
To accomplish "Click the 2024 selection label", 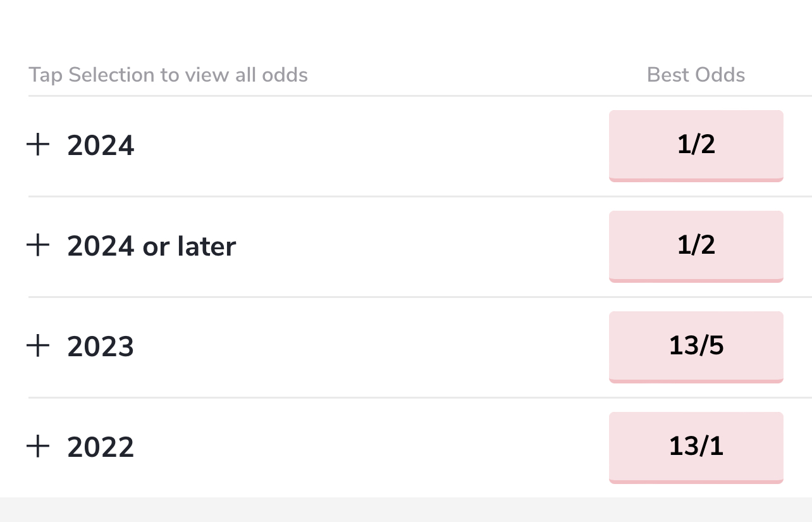I will (x=101, y=146).
